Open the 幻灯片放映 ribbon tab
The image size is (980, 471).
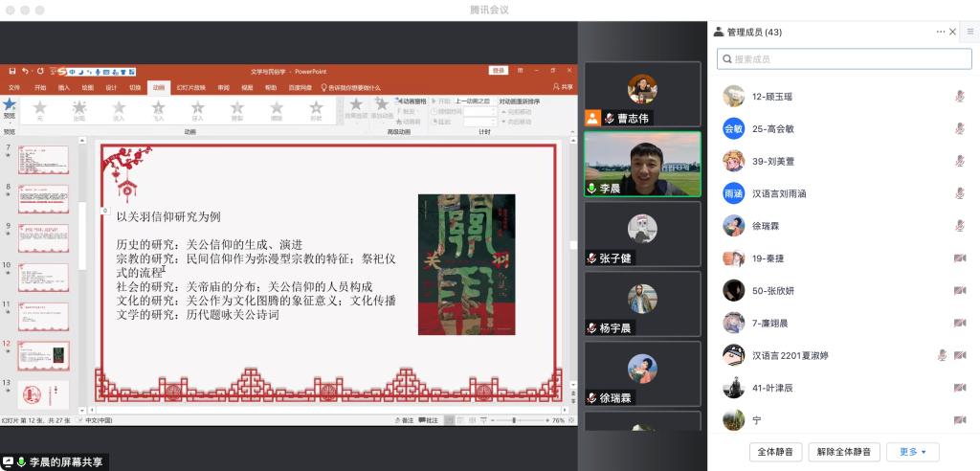tap(189, 87)
